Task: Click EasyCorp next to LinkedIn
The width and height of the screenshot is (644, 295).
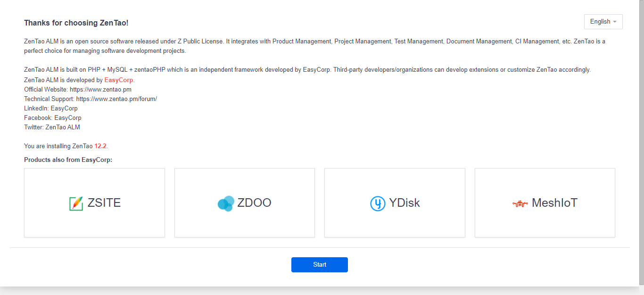Action: (x=64, y=109)
